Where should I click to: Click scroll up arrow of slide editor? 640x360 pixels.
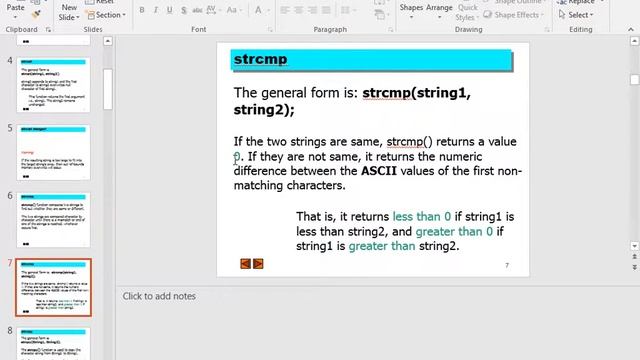634,41
